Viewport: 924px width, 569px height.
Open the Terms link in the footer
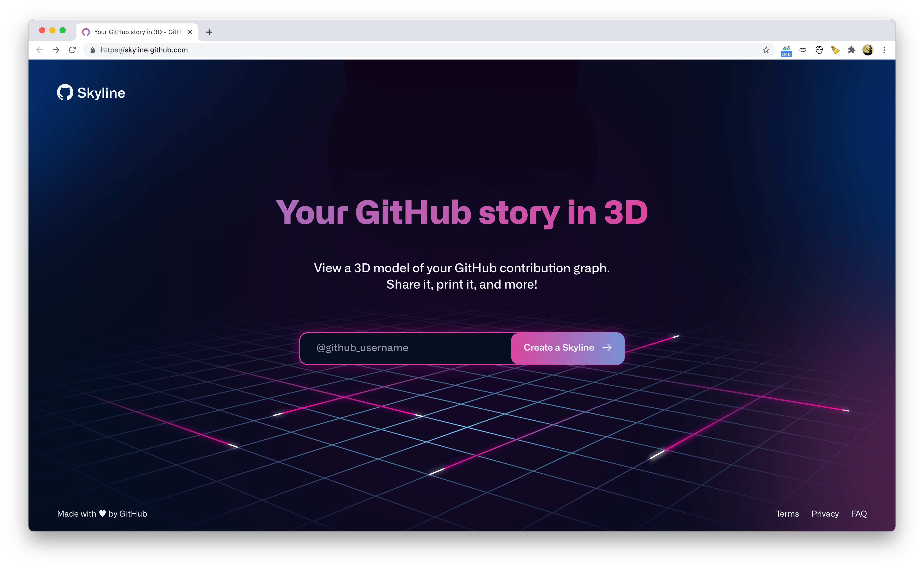click(x=787, y=514)
